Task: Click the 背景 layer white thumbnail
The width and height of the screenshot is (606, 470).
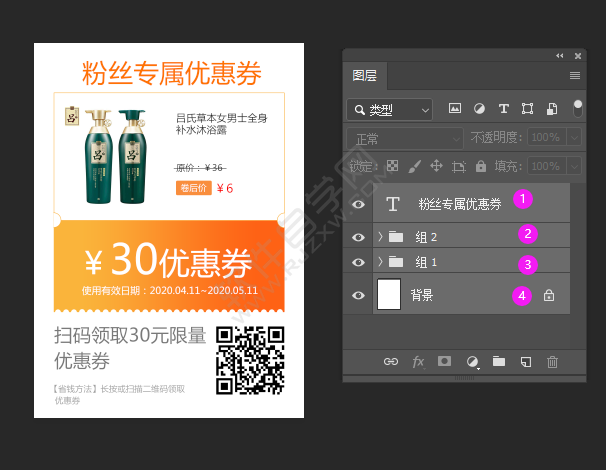Action: (389, 294)
